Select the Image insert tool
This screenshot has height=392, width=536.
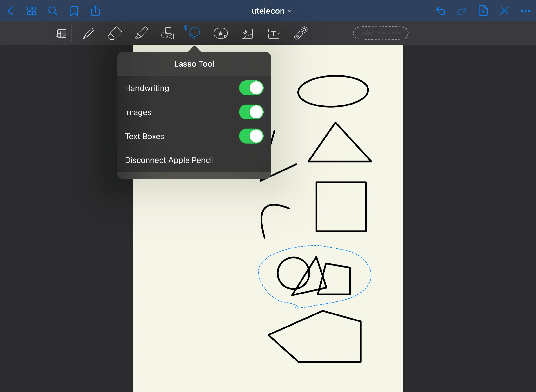247,33
